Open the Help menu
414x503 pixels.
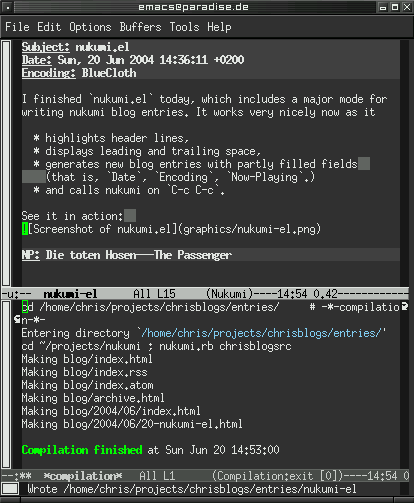[219, 27]
